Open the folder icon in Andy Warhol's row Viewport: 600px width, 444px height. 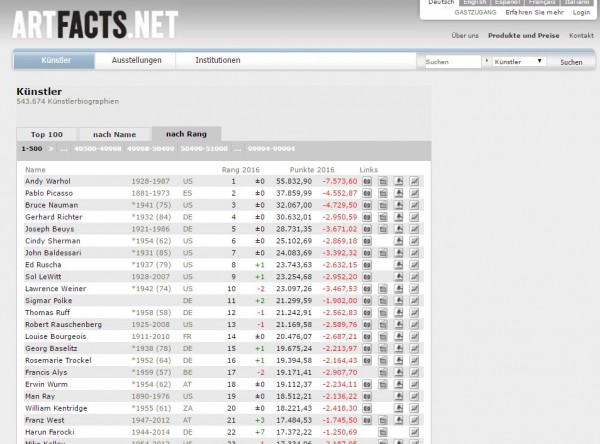(x=383, y=181)
